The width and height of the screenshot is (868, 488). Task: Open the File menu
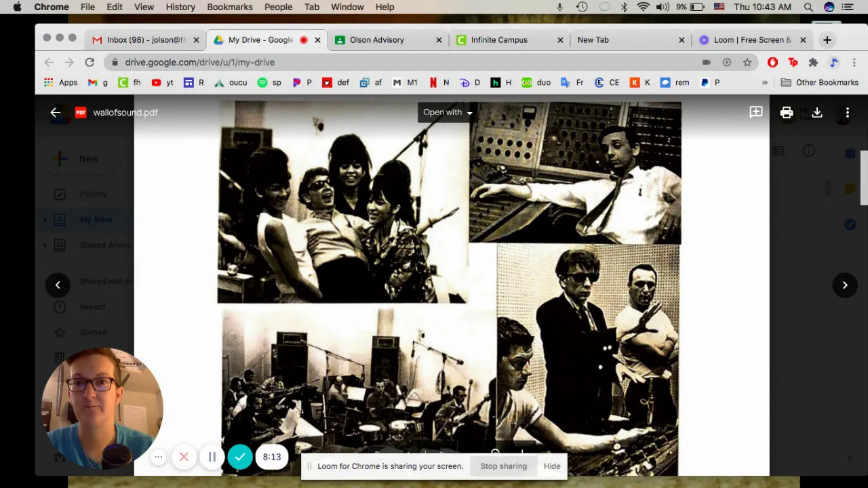click(87, 7)
